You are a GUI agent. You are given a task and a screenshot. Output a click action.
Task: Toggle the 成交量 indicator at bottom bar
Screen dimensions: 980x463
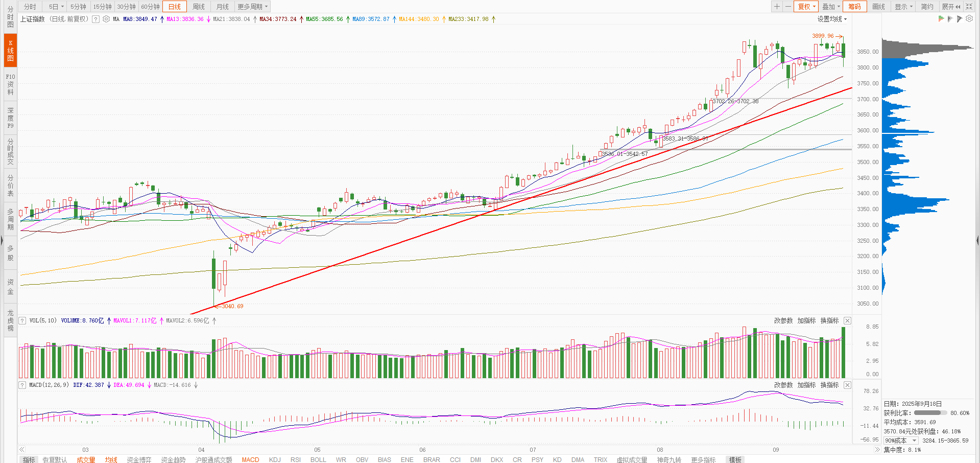click(x=86, y=459)
